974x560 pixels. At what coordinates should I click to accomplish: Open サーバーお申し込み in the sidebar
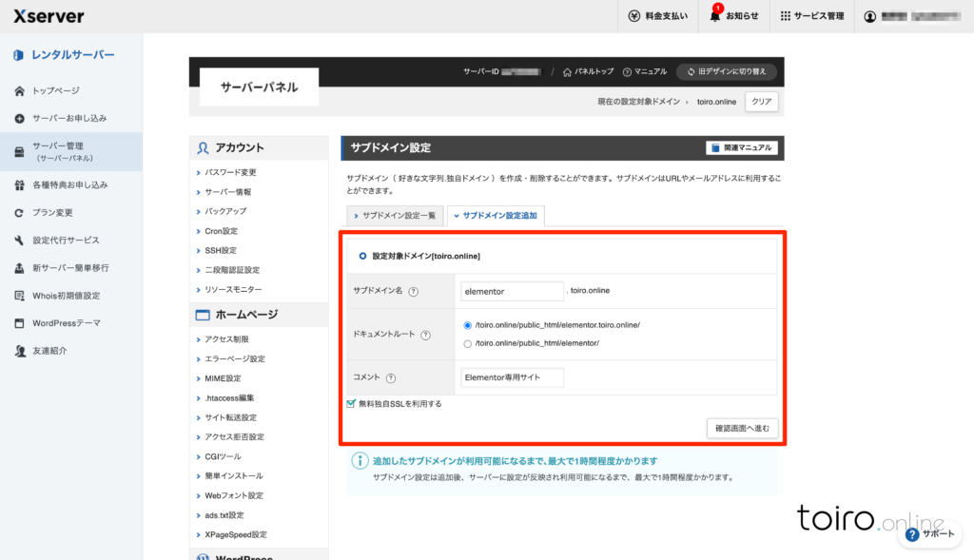pos(69,118)
